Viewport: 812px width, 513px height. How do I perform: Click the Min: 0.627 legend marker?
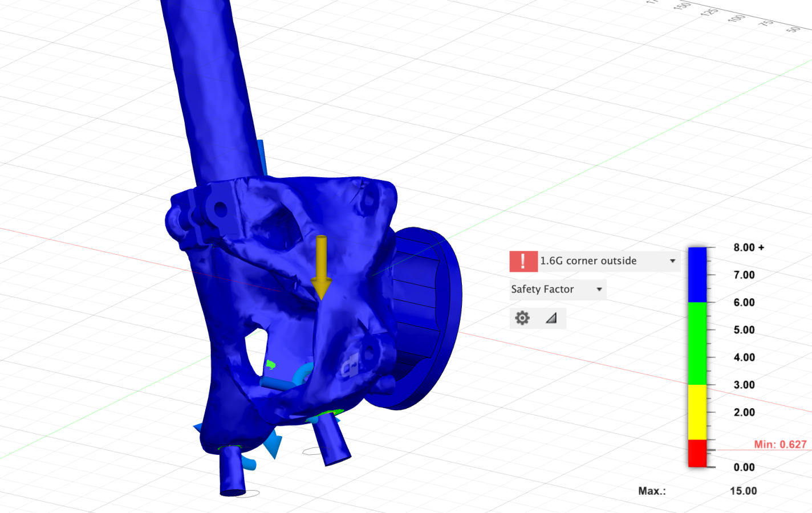(x=779, y=445)
